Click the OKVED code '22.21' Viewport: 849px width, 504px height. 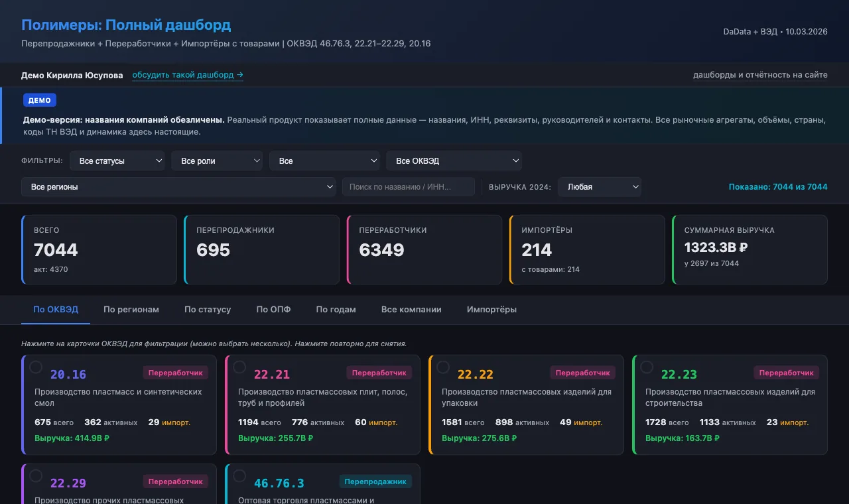(272, 375)
